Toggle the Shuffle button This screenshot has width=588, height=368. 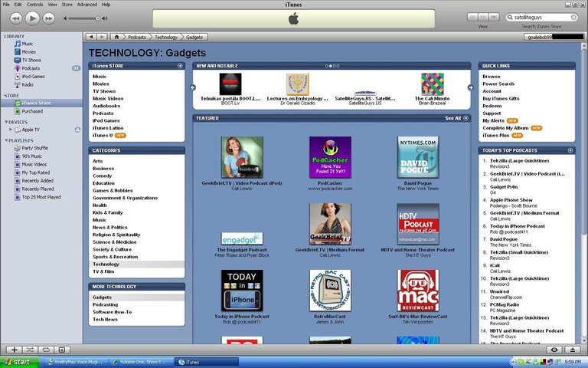30,350
